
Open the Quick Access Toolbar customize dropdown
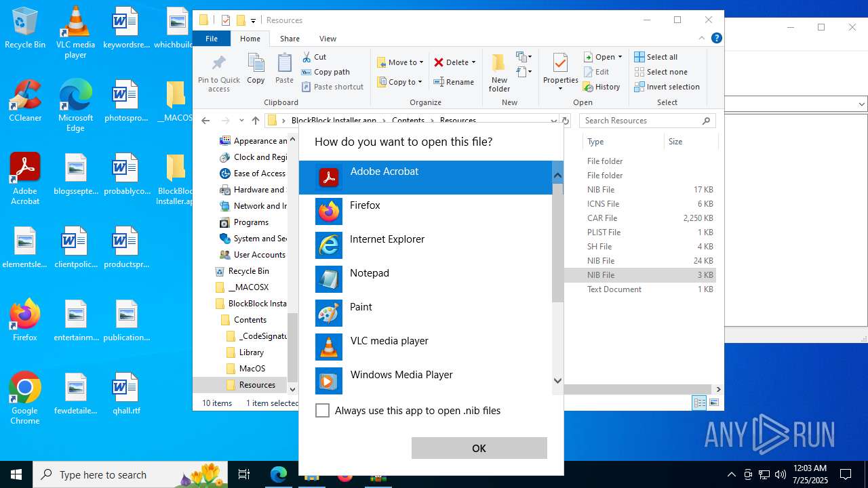pyautogui.click(x=253, y=21)
